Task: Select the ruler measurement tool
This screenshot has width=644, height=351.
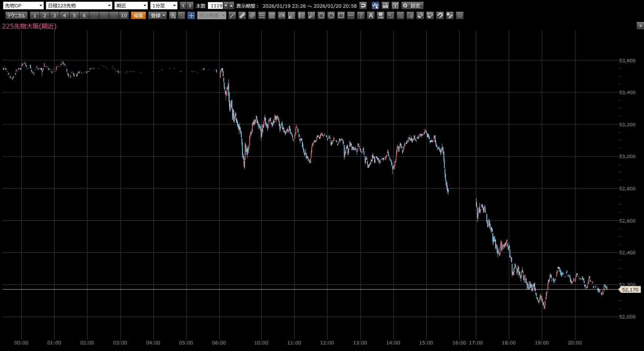Action: click(242, 15)
